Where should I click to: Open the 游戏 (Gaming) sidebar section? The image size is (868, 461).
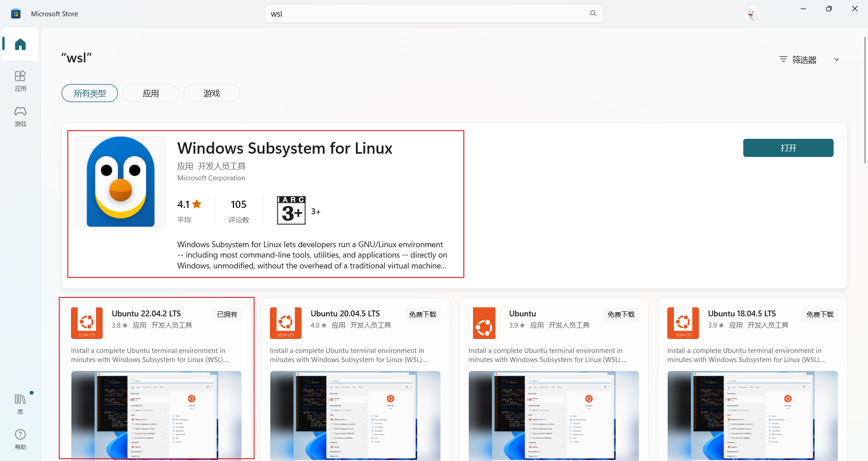[x=20, y=116]
